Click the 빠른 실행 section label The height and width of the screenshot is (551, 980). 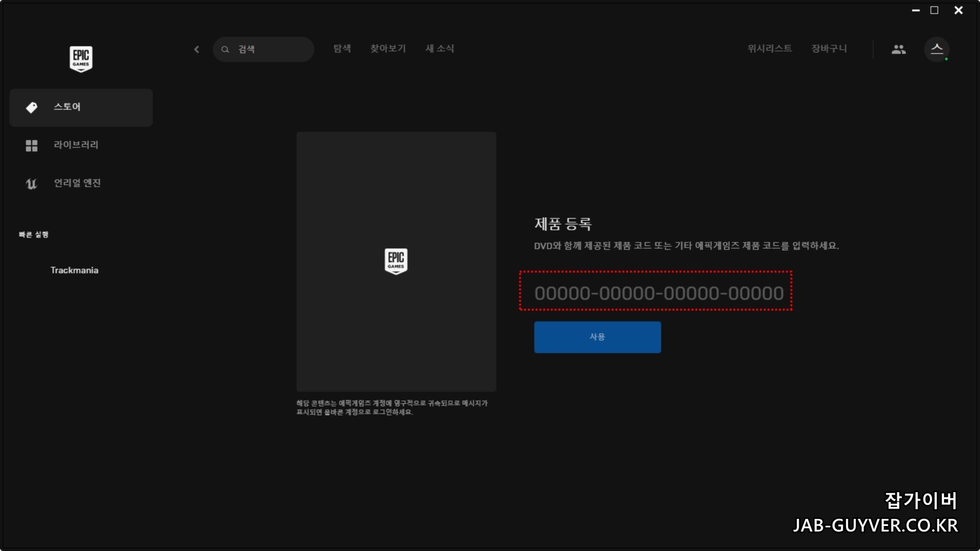(34, 235)
